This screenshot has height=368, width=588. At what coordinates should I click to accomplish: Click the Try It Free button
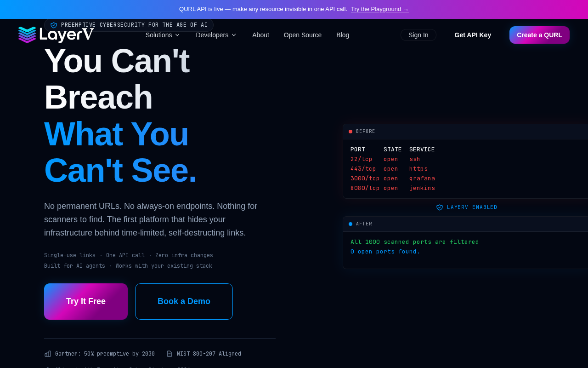(x=86, y=301)
